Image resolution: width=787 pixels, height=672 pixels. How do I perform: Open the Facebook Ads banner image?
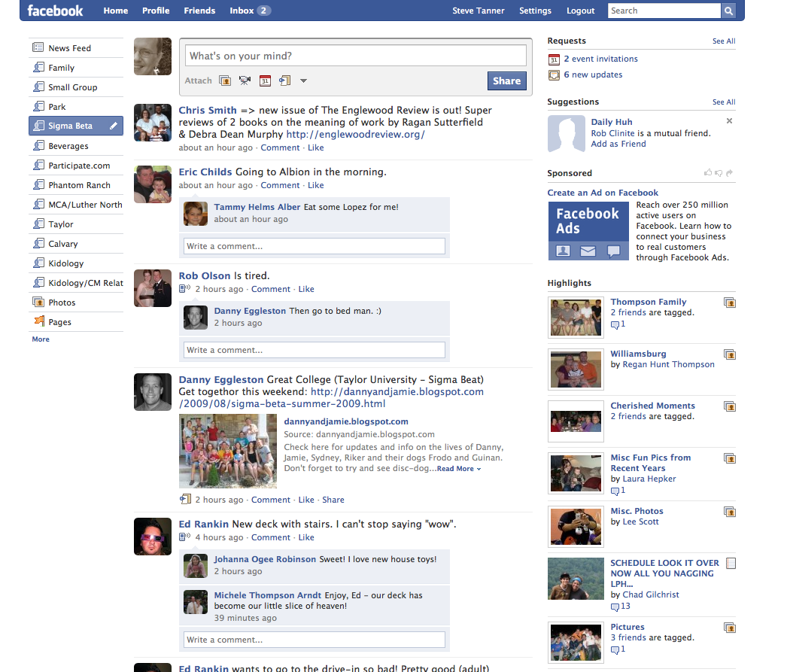coord(588,231)
